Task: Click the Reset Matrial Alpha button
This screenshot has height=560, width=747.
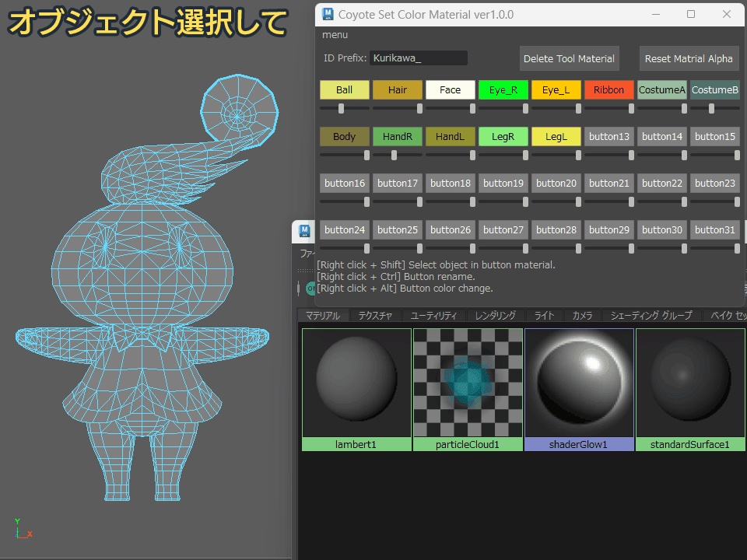Action: [689, 58]
